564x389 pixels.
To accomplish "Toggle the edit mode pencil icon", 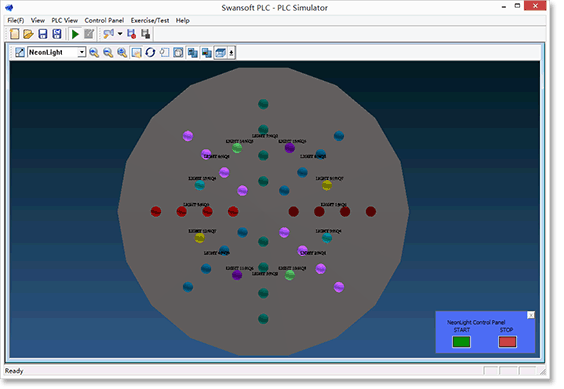I will tap(89, 34).
